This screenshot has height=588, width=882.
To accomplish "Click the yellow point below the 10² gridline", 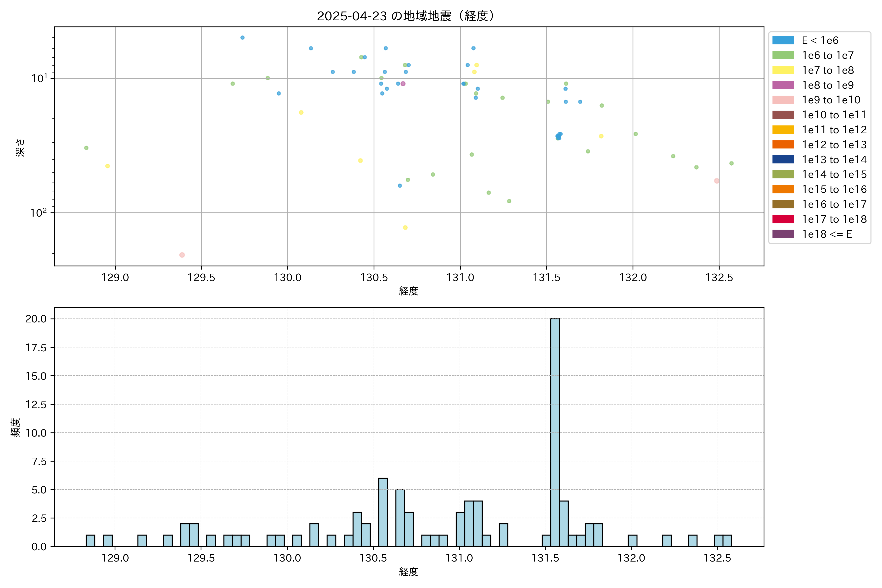I will tap(405, 228).
